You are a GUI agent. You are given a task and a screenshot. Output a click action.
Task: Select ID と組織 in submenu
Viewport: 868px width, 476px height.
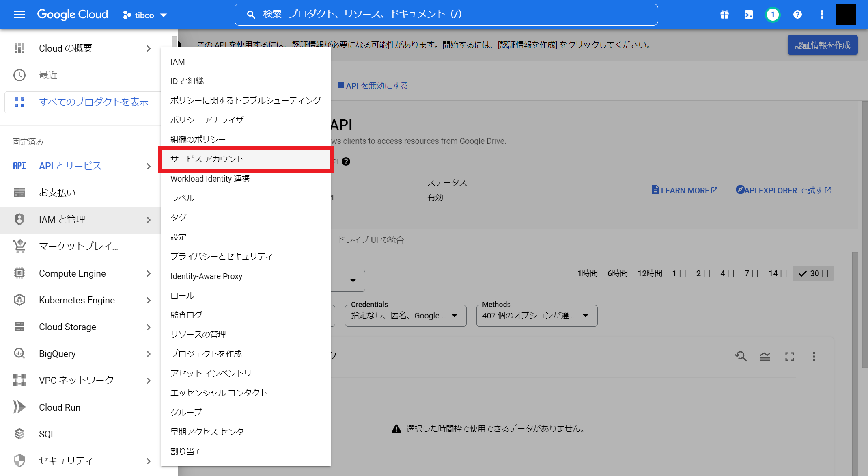(x=246, y=81)
